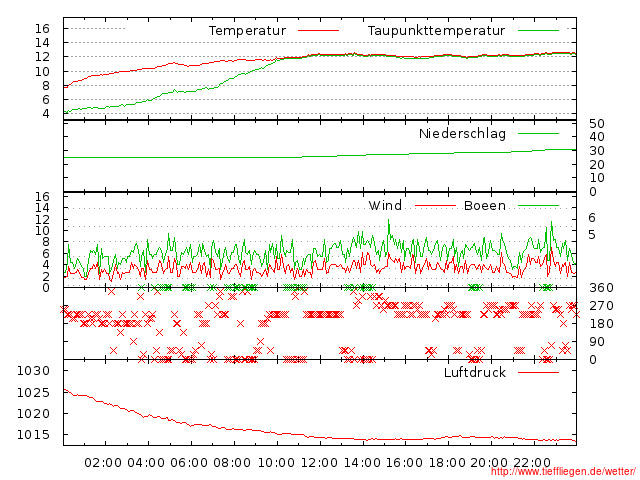
Task: Click the 16:00 time axis label
Action: (x=404, y=463)
